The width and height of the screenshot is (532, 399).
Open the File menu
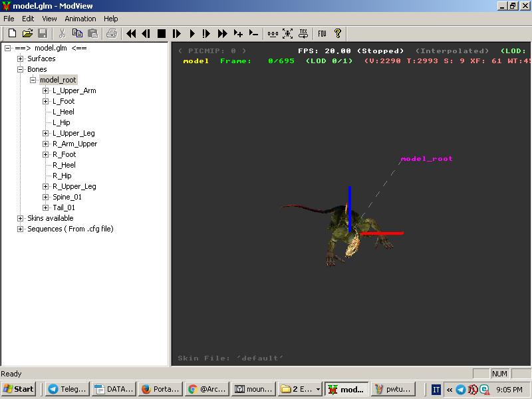tap(9, 19)
